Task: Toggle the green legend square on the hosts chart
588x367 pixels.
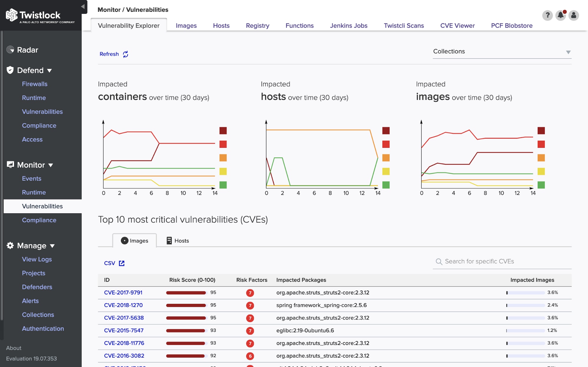Action: 386,185
